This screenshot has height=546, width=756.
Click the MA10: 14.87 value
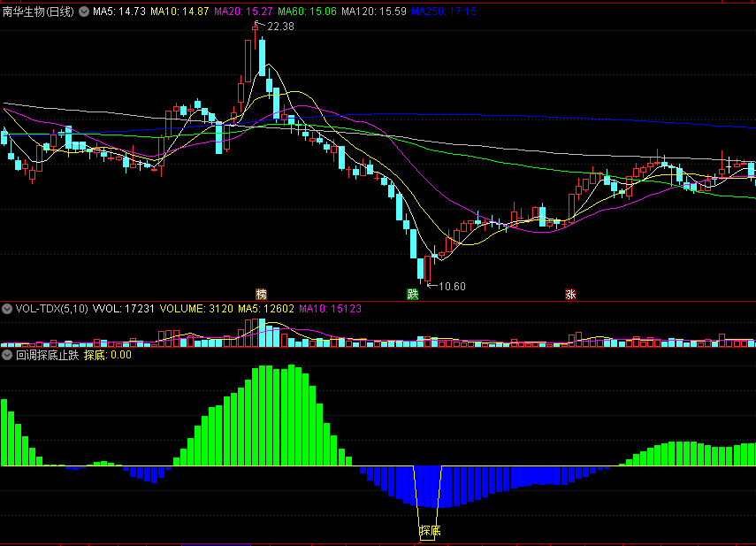[179, 12]
